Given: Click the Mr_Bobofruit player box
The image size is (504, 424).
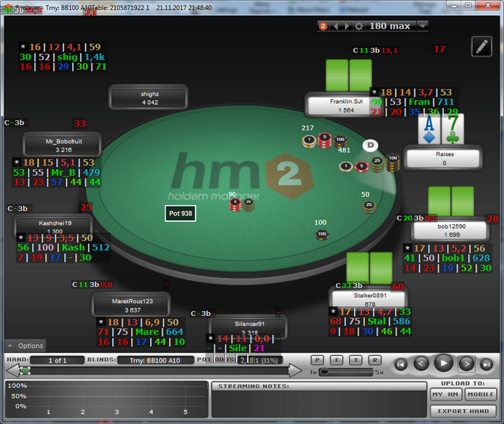Looking at the screenshot, I should (63, 145).
